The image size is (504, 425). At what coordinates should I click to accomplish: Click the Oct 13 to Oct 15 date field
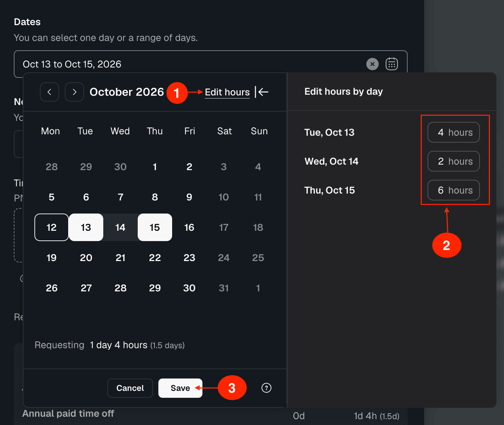pyautogui.click(x=211, y=64)
